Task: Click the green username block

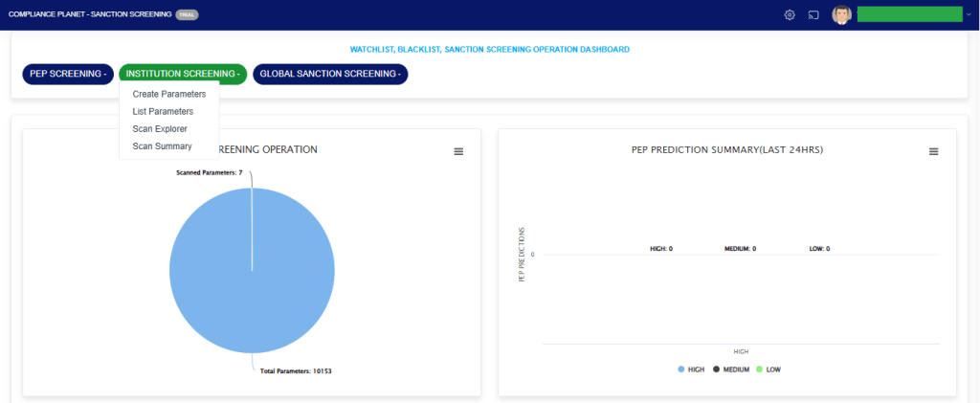Action: click(909, 14)
